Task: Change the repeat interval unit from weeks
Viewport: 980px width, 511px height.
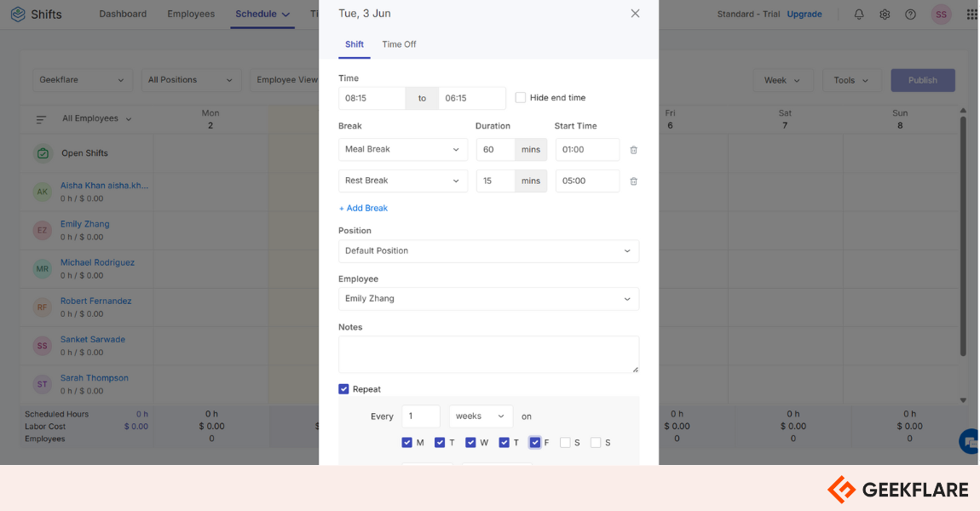Action: [x=480, y=416]
